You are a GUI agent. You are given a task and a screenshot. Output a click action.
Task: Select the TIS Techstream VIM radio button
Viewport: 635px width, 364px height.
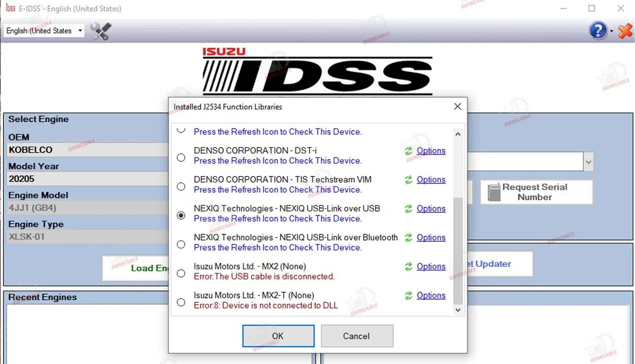(x=181, y=186)
